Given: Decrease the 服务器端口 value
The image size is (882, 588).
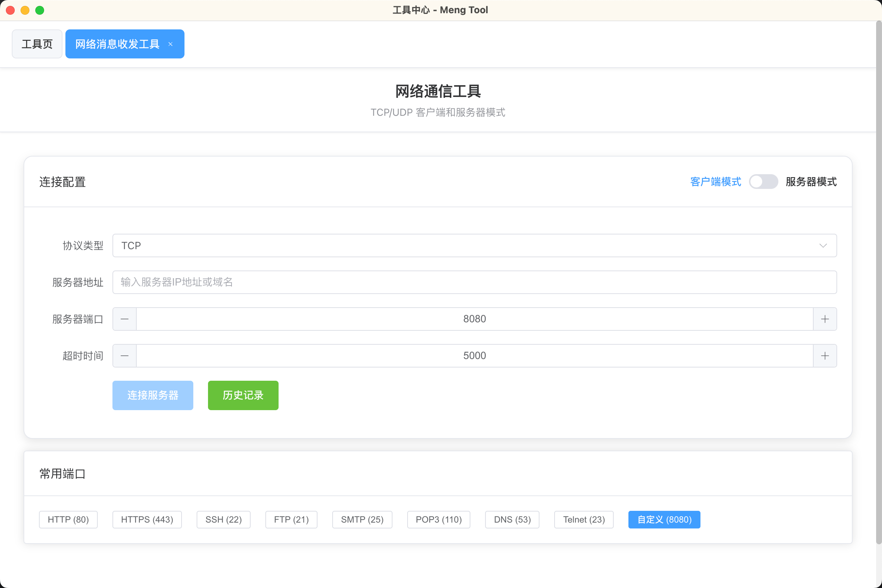Looking at the screenshot, I should (x=125, y=319).
